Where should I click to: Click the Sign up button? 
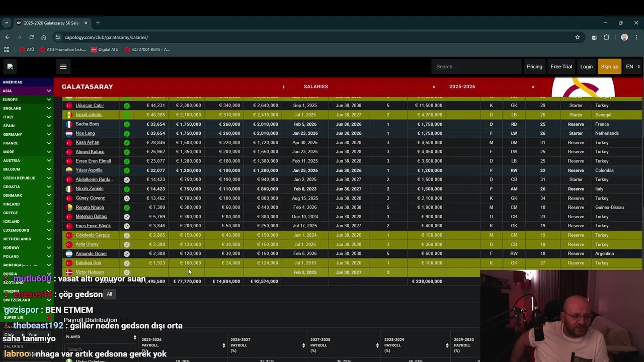point(609,66)
